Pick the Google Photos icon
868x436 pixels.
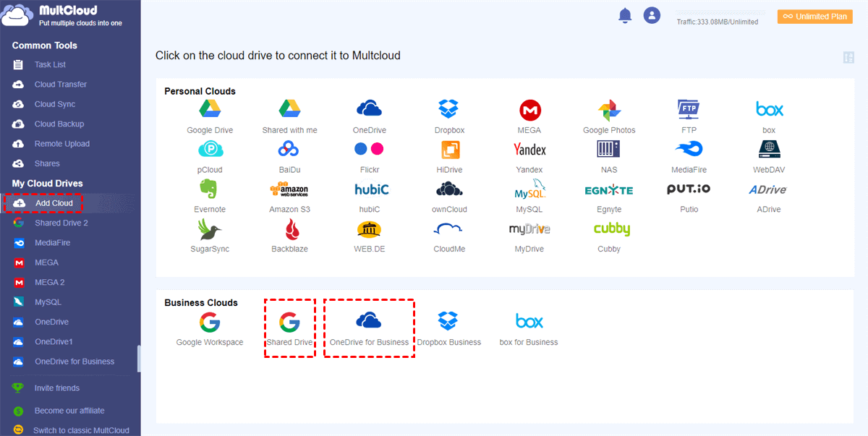(609, 110)
